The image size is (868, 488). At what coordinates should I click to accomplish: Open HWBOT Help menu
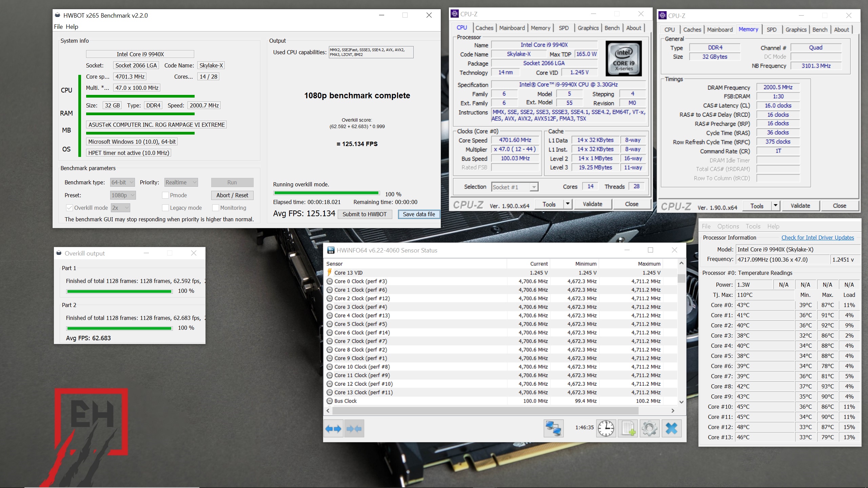click(x=72, y=27)
